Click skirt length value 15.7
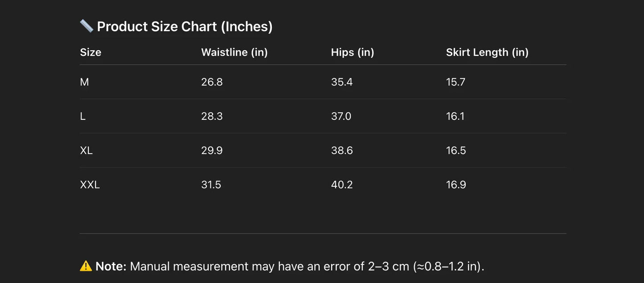 tap(455, 82)
